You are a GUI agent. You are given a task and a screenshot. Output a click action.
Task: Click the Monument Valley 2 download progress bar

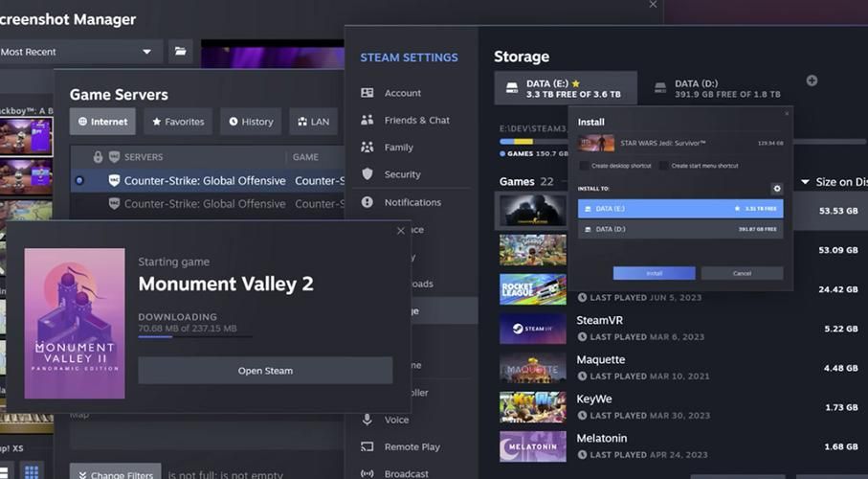(195, 336)
